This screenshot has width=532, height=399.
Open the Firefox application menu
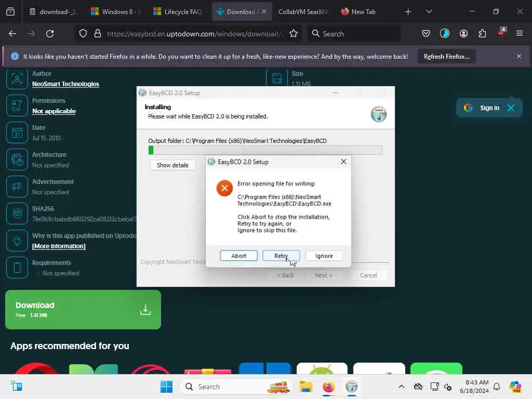519,34
